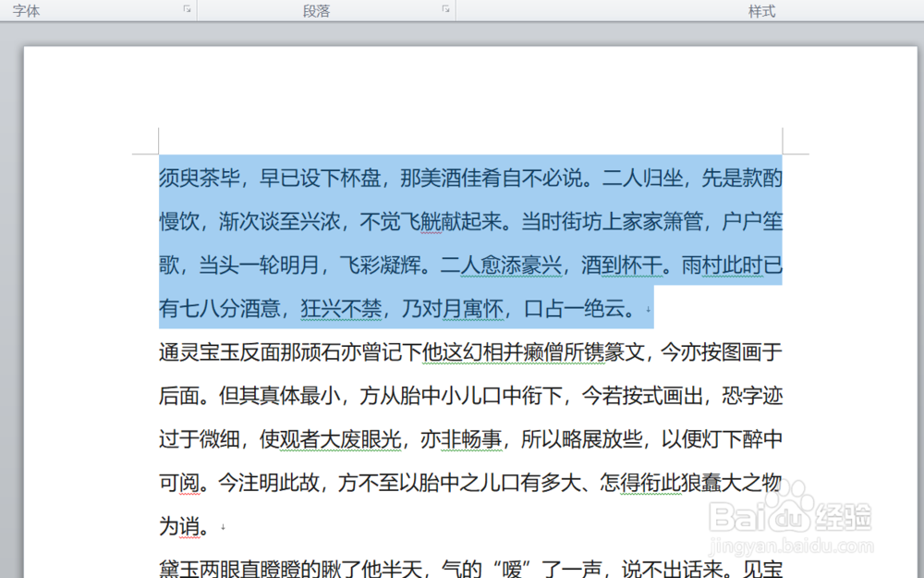Open the 段落 (Paragraph) dialog launcher arrow
This screenshot has width=924, height=578.
pyautogui.click(x=445, y=9)
